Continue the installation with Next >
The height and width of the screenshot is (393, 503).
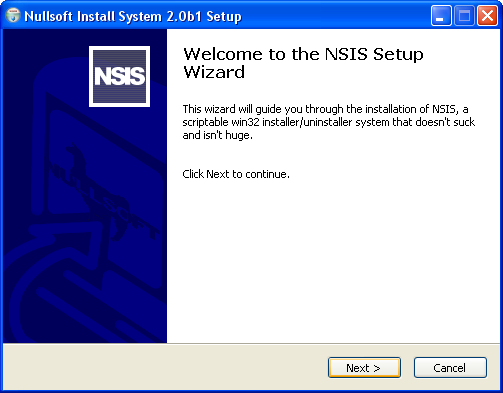click(x=364, y=368)
